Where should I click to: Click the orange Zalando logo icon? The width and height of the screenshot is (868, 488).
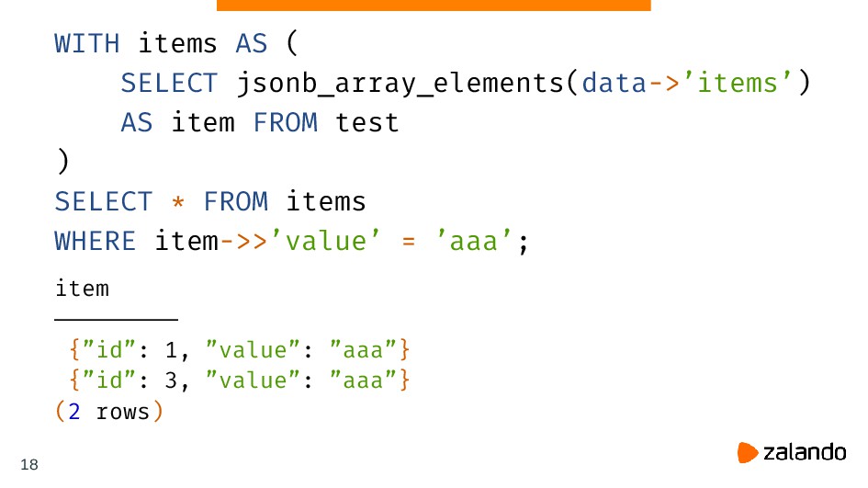pos(748,452)
